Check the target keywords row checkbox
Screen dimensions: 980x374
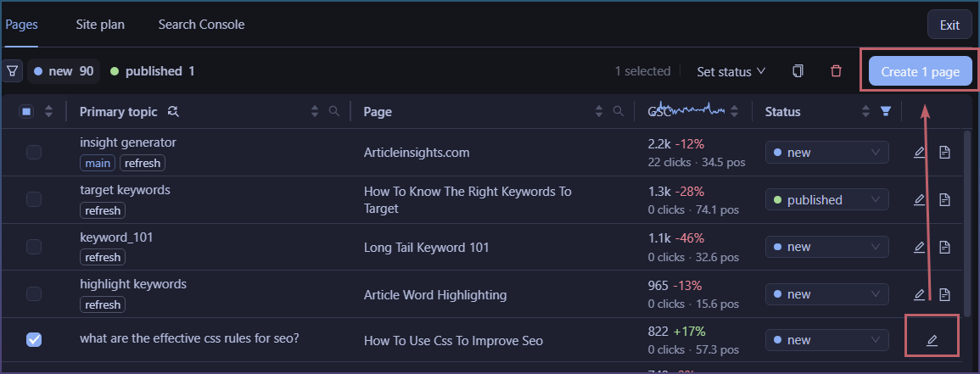(34, 200)
